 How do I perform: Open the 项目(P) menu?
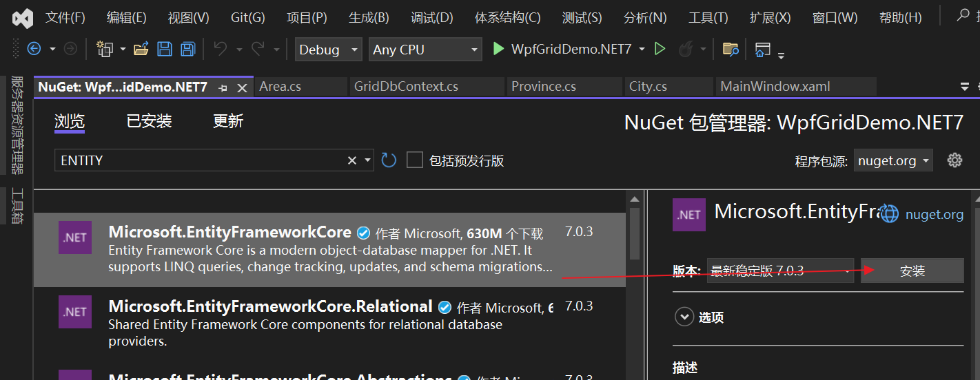pyautogui.click(x=307, y=18)
